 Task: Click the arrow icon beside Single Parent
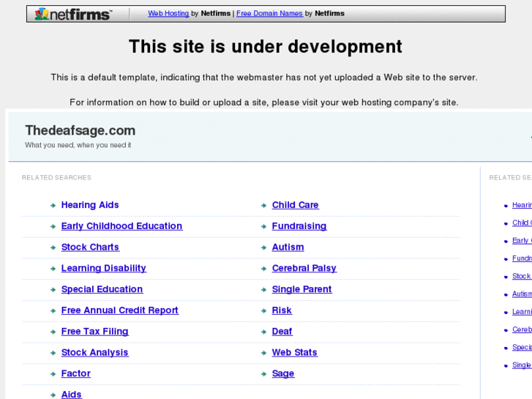click(x=263, y=290)
